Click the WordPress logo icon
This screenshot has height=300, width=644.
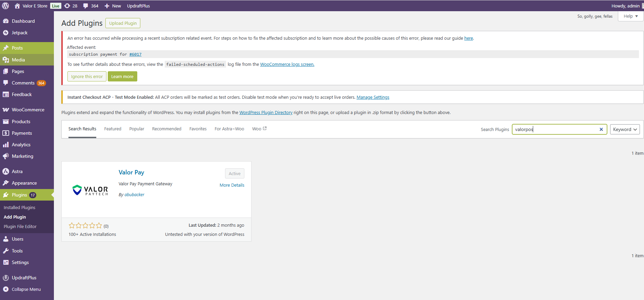click(x=5, y=6)
